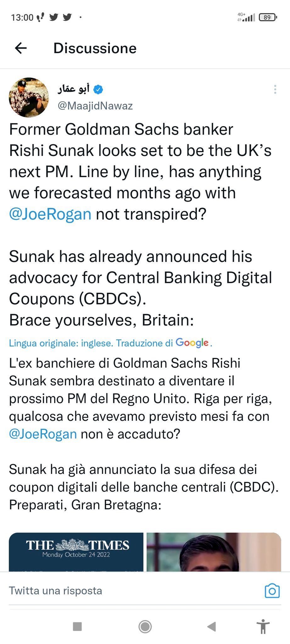Image resolution: width=290 pixels, height=644 pixels.
Task: Open The Times front page image
Action: coord(76,552)
